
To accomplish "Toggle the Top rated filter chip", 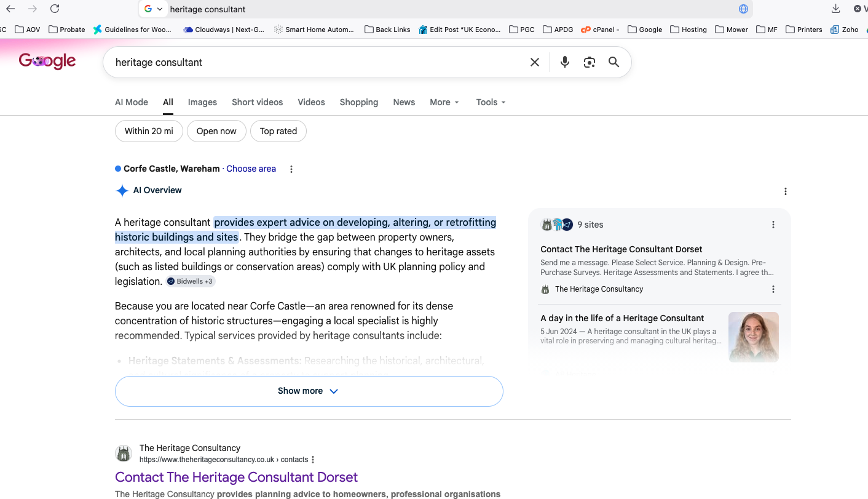I will click(278, 131).
